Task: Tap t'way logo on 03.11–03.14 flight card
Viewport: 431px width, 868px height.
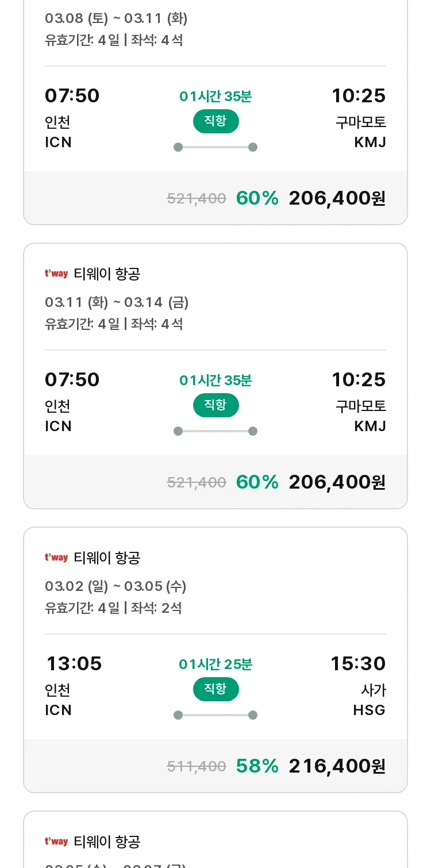Action: [x=56, y=274]
